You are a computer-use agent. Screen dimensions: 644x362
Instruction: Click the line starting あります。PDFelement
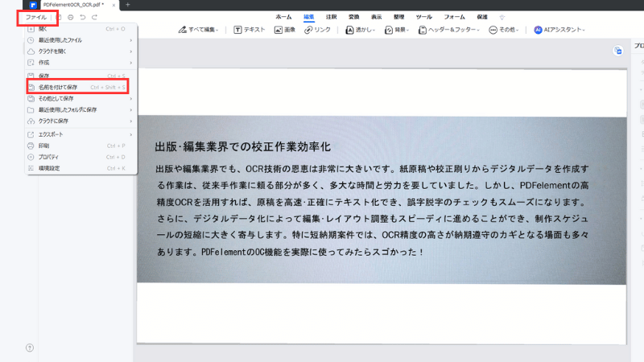coord(291,252)
